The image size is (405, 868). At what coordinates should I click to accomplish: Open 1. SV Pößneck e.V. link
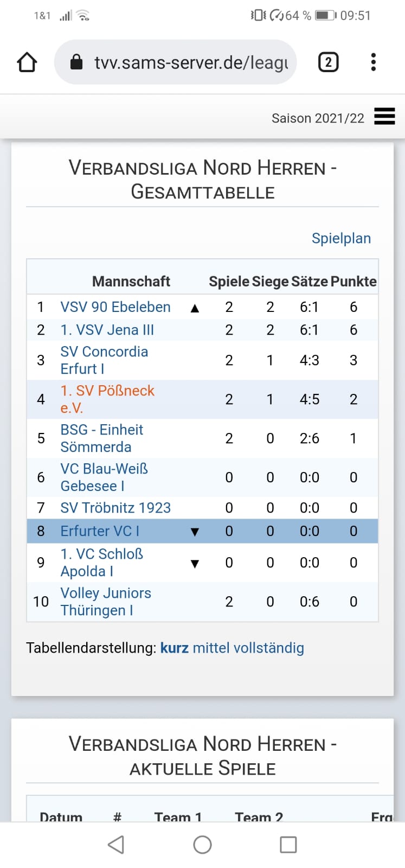(107, 399)
